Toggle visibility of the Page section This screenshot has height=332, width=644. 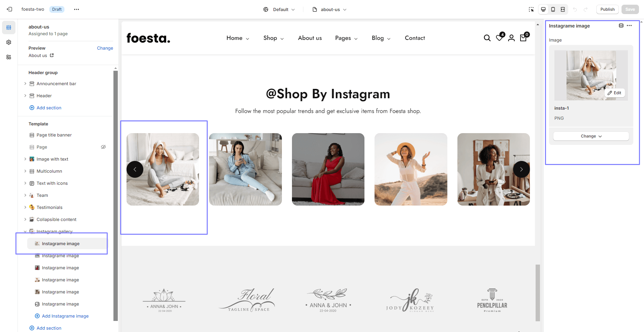coord(103,147)
